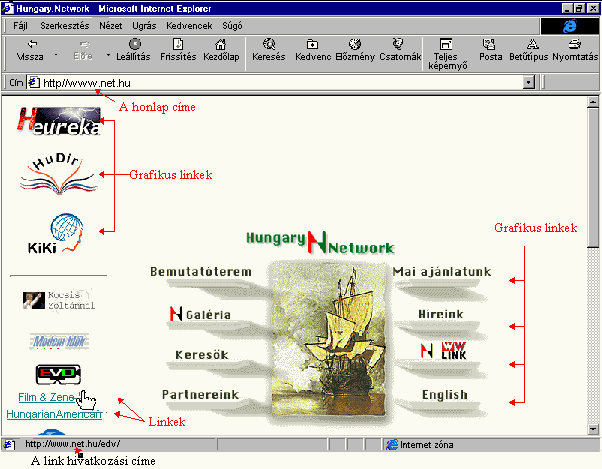Click inside the address URL field
This screenshot has height=469, width=602.
(x=280, y=82)
